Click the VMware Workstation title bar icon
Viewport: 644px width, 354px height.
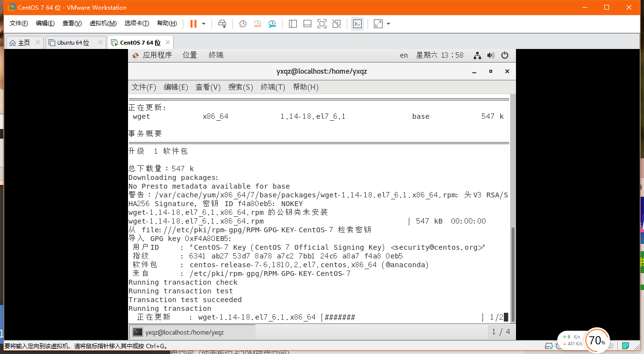click(x=12, y=7)
